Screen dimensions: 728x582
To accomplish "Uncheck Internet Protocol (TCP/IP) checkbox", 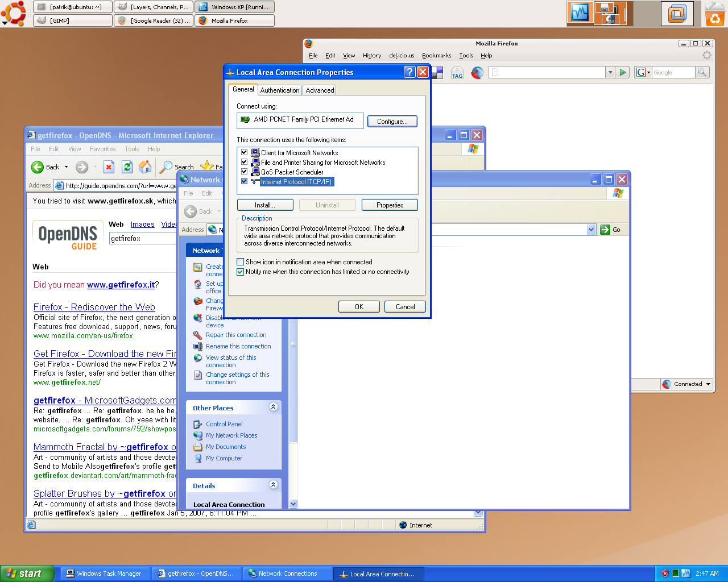I will point(245,181).
